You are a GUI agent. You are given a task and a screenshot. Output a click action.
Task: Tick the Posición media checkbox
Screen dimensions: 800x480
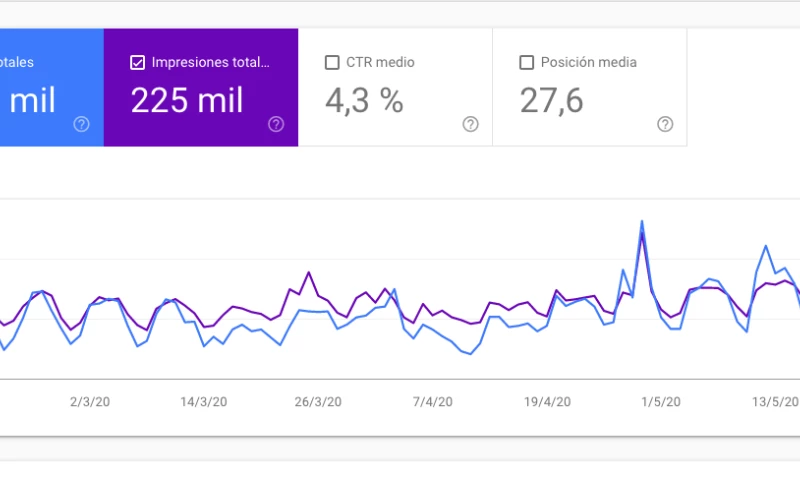[x=527, y=63]
